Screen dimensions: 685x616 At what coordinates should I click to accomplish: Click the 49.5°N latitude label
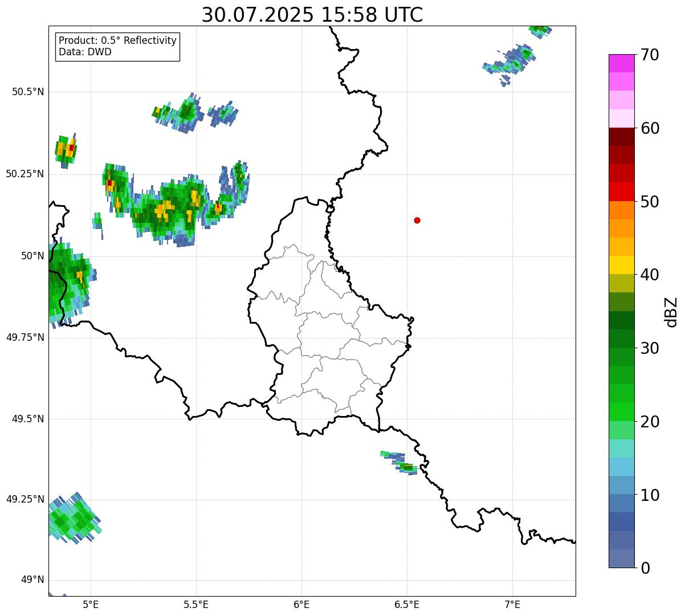coord(28,419)
